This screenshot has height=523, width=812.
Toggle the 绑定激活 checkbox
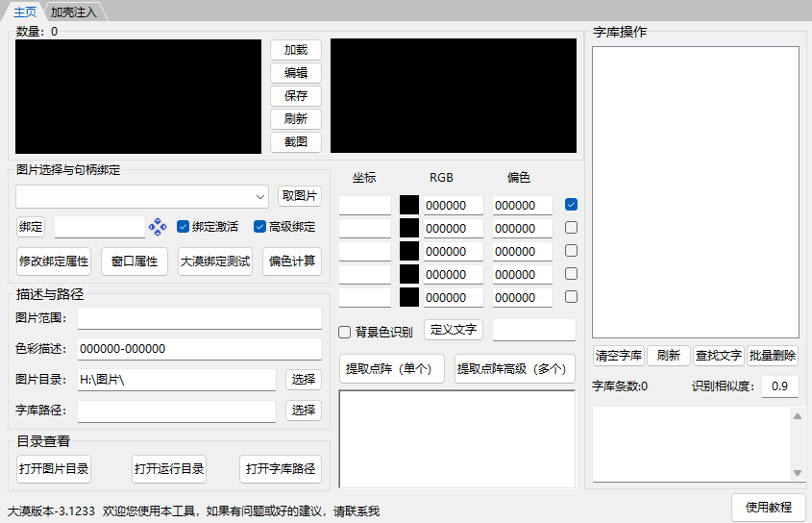click(183, 227)
